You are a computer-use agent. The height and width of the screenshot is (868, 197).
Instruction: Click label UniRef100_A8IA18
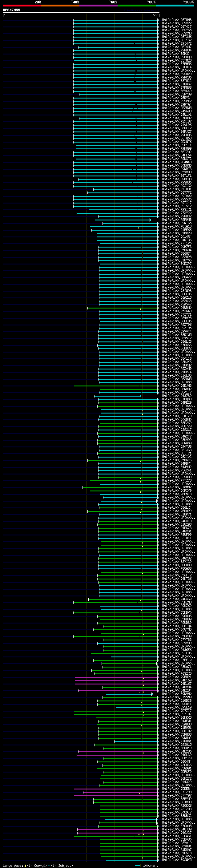[177, 226]
